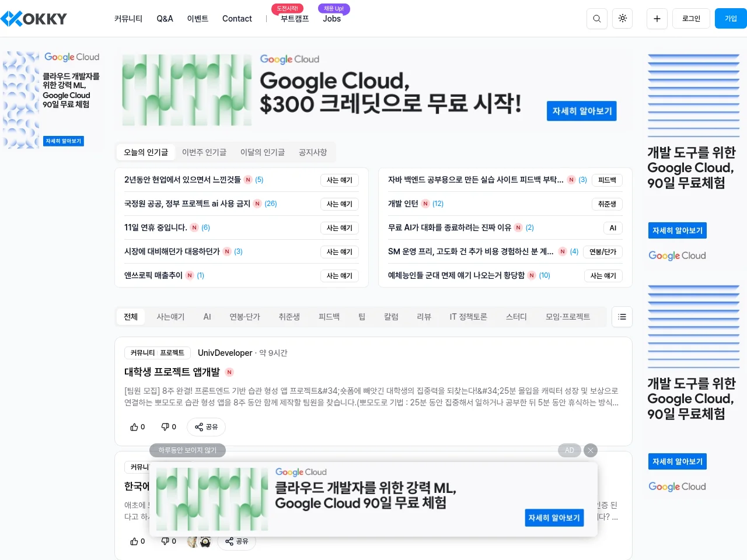Click top banner 자세히 알아보기 button
Viewport: 747px width, 560px height.
tap(582, 111)
